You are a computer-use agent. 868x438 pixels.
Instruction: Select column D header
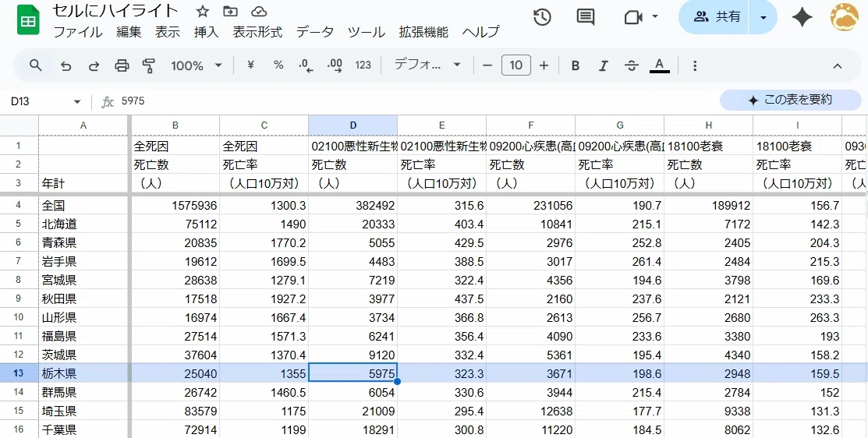[x=353, y=125]
